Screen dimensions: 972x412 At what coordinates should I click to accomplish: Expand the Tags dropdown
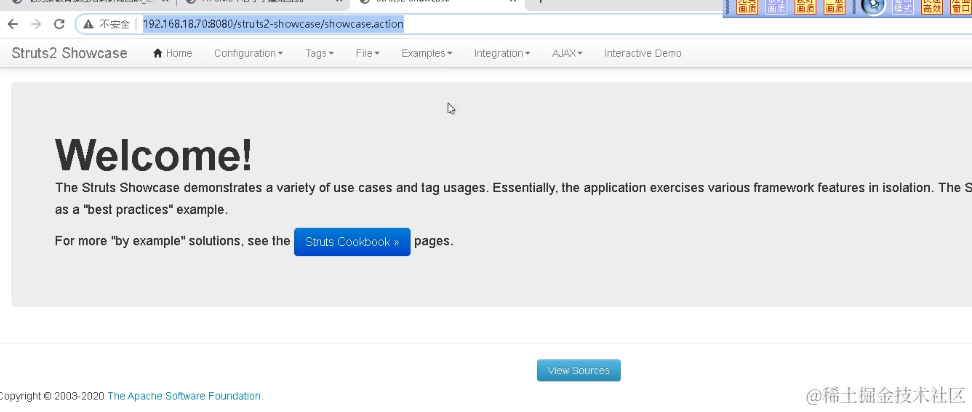(319, 53)
